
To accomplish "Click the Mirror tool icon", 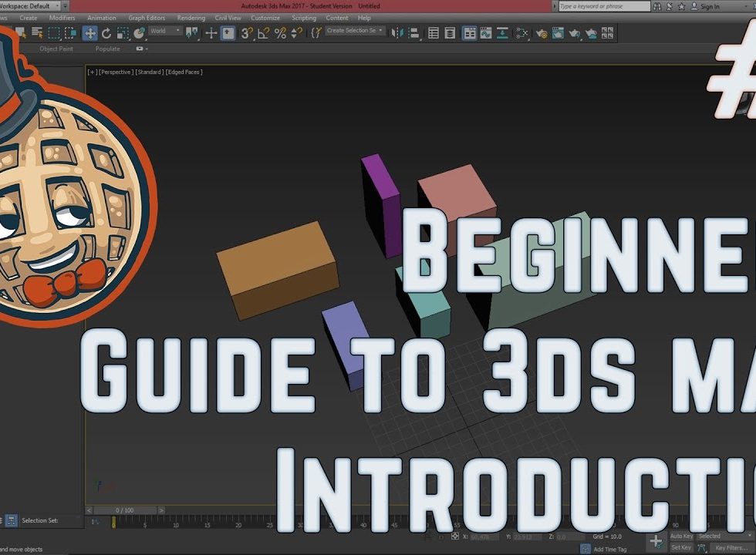I will (x=397, y=33).
